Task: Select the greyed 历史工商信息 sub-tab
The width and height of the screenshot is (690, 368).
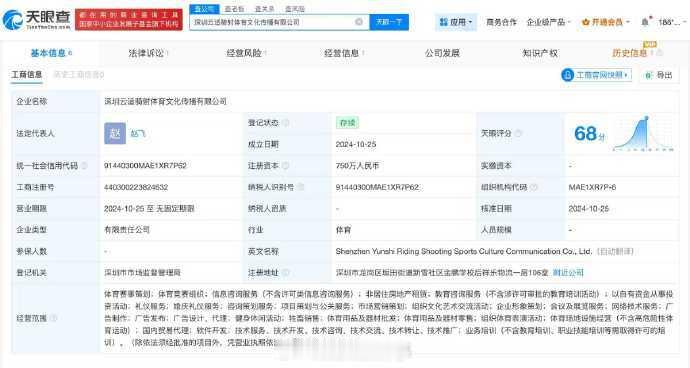Action: (78, 75)
